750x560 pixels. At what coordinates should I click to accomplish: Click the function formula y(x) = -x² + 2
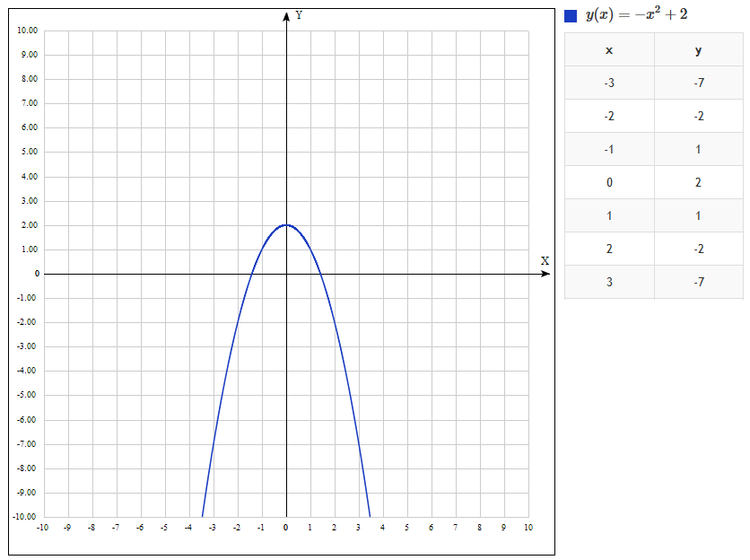636,15
